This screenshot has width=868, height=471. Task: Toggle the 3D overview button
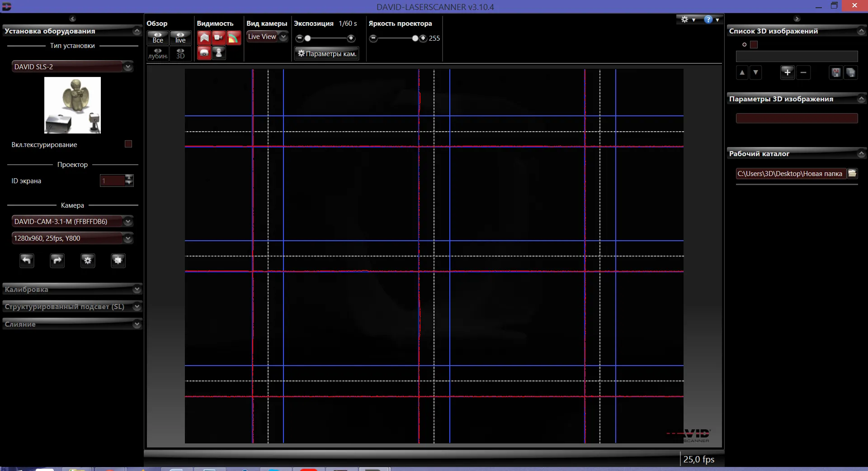[x=180, y=54]
